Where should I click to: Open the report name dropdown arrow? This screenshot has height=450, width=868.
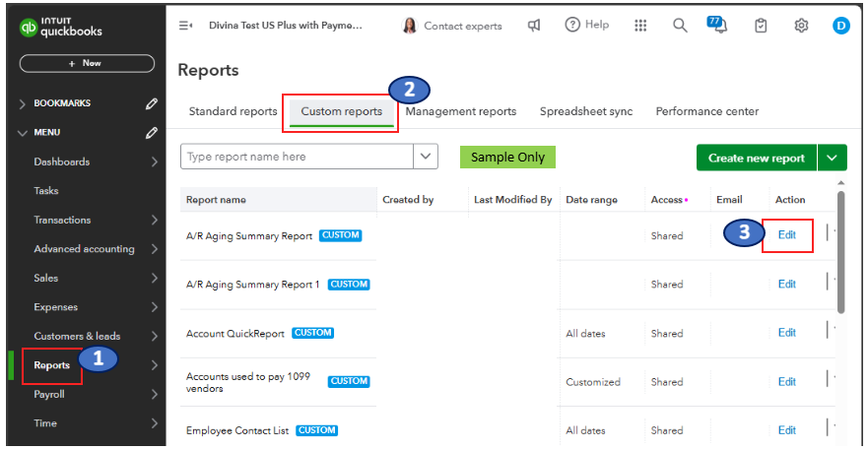click(x=426, y=156)
